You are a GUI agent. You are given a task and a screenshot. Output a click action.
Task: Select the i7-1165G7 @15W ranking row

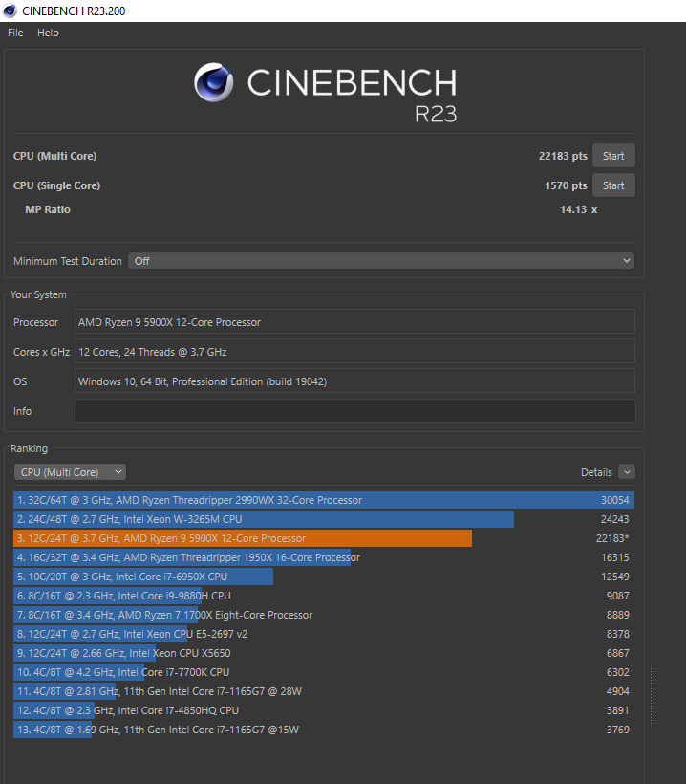click(x=324, y=730)
